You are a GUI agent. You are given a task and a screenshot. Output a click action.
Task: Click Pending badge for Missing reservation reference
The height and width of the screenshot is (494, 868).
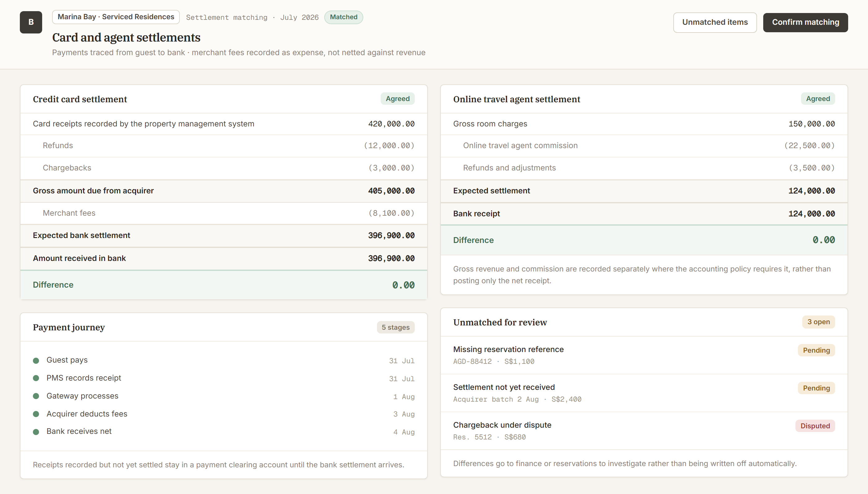click(x=816, y=351)
